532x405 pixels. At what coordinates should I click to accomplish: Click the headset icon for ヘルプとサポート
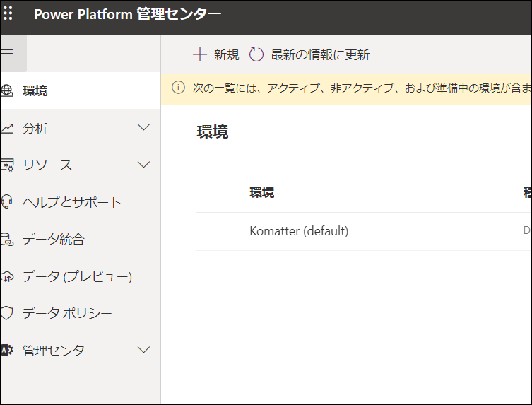click(7, 201)
